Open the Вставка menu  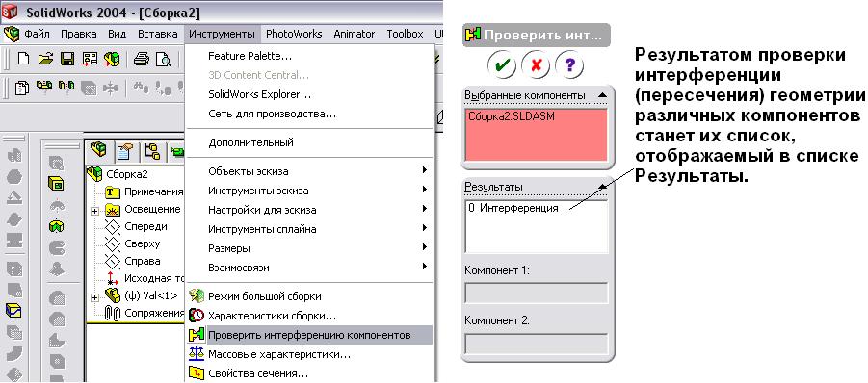point(158,34)
